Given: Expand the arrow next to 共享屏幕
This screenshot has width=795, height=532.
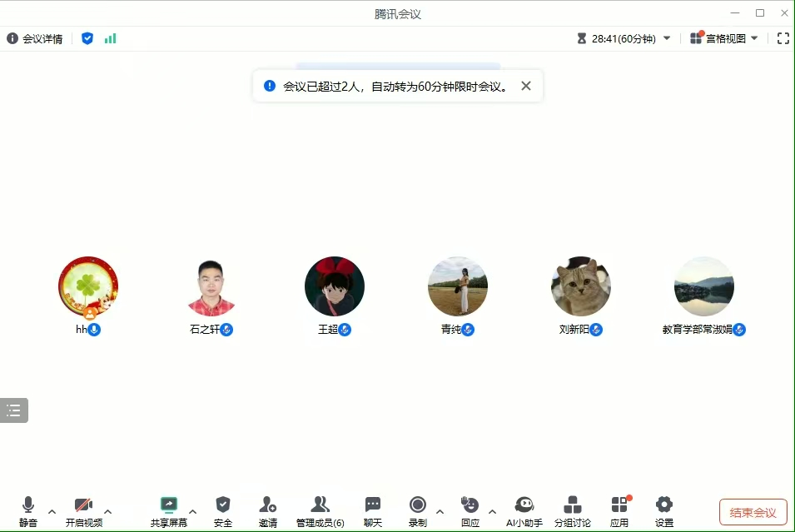Looking at the screenshot, I should (x=192, y=511).
